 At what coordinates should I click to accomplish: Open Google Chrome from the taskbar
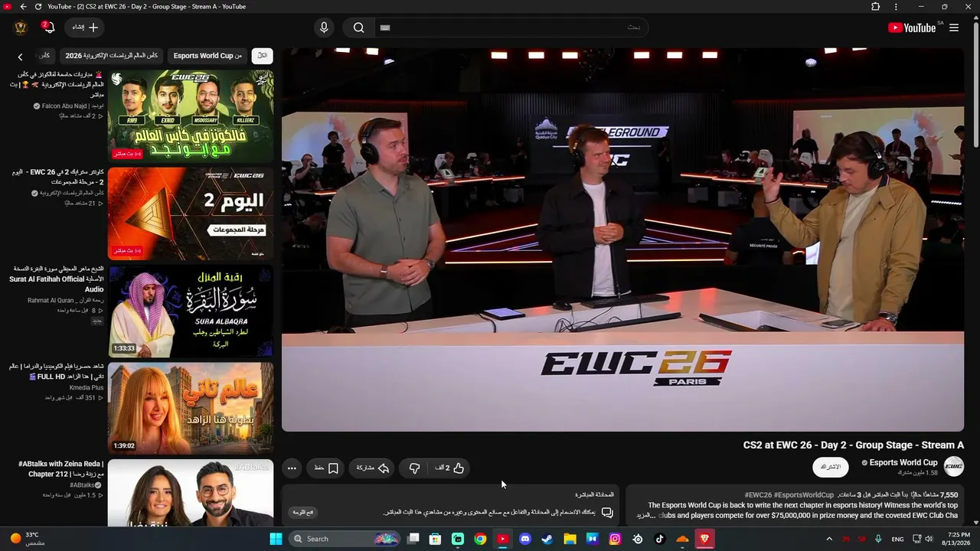(480, 539)
